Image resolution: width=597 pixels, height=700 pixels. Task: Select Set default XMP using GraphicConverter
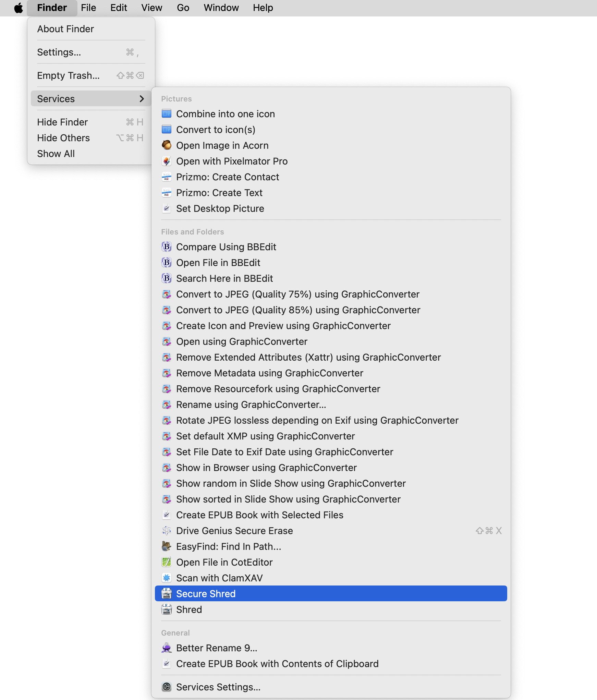tap(331, 436)
